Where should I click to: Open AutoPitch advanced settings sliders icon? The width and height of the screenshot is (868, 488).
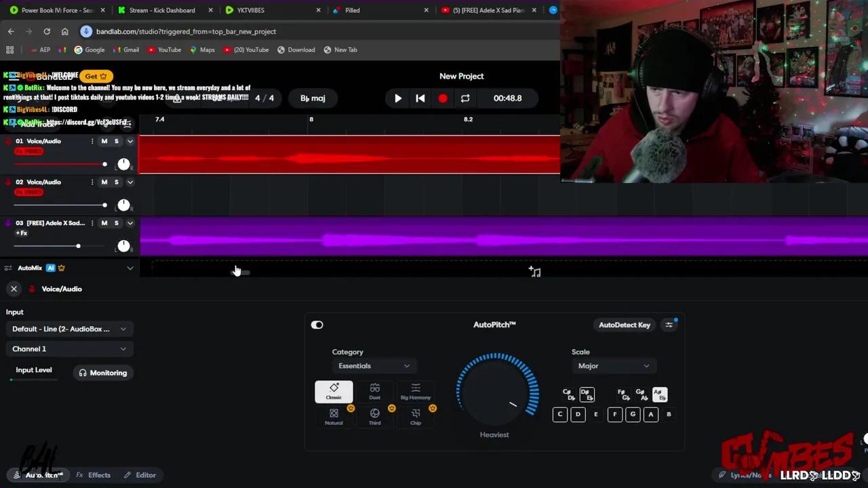[x=669, y=325]
